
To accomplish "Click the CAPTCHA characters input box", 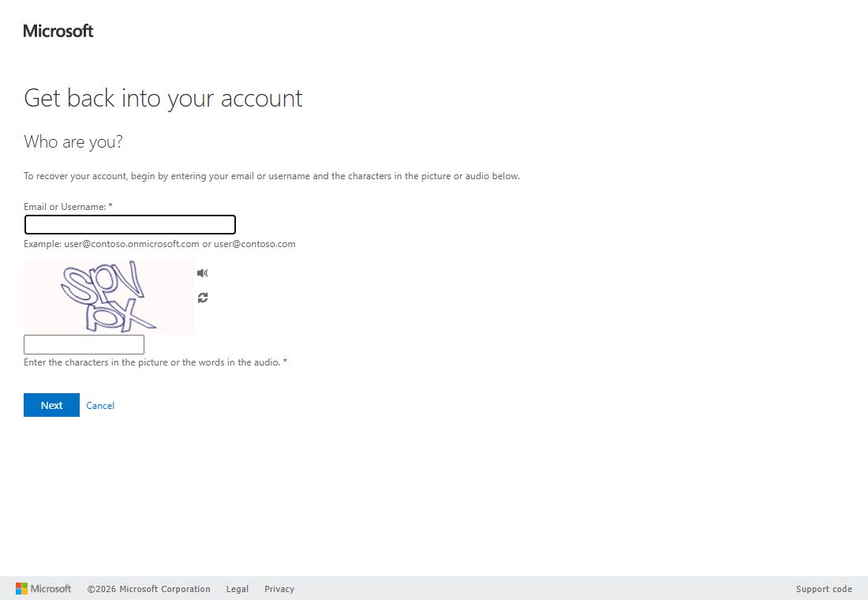I will point(84,344).
